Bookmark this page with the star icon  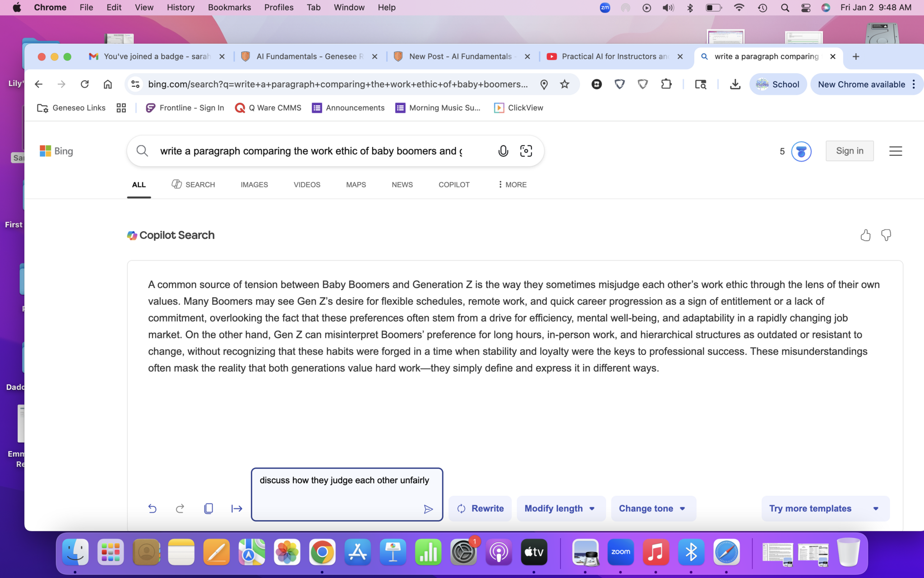[x=564, y=84]
